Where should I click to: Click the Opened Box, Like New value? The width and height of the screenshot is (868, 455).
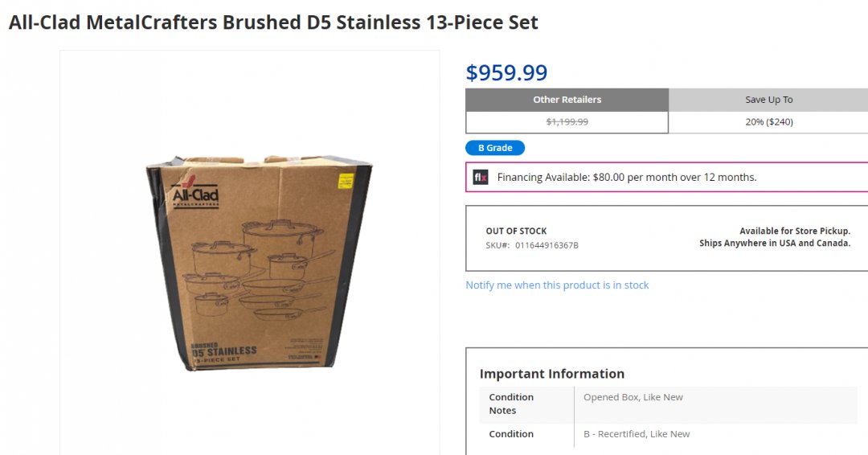pyautogui.click(x=633, y=397)
